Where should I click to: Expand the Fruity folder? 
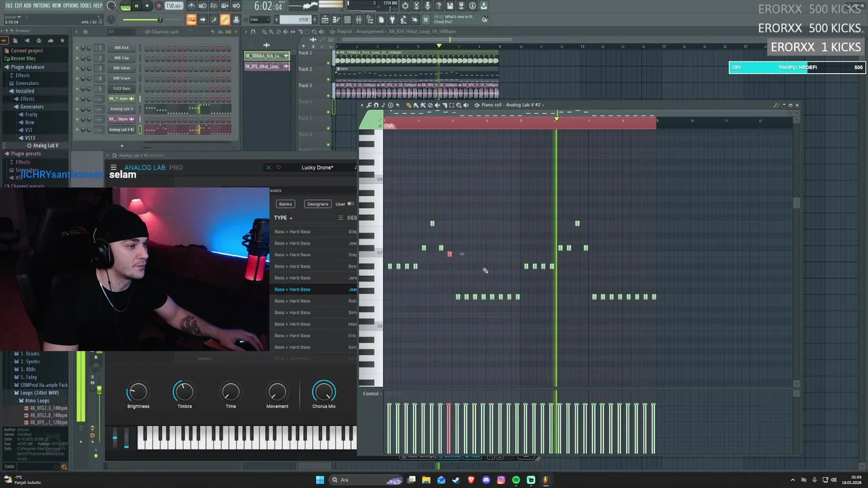pos(31,115)
